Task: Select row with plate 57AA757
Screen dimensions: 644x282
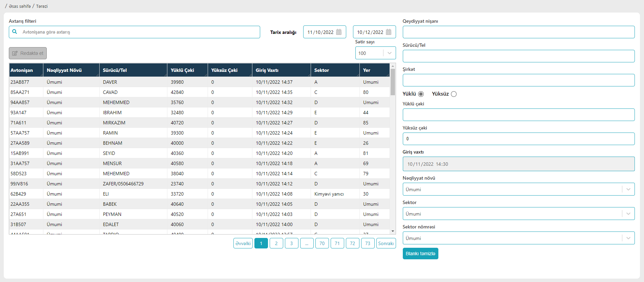Action: click(x=199, y=133)
